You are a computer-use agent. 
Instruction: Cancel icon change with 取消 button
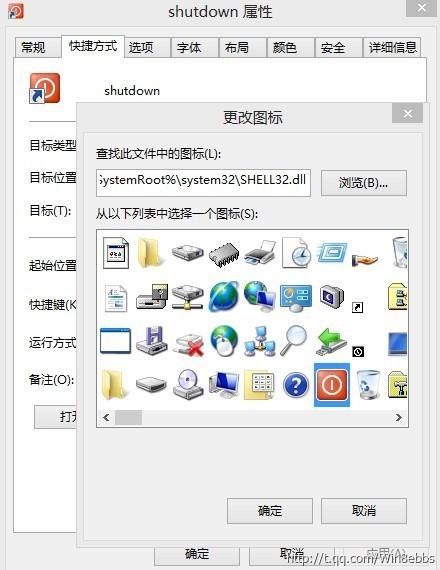364,511
